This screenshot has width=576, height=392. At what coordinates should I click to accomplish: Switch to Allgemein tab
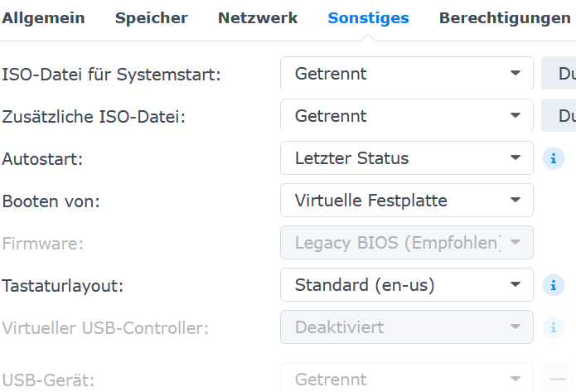coord(43,18)
